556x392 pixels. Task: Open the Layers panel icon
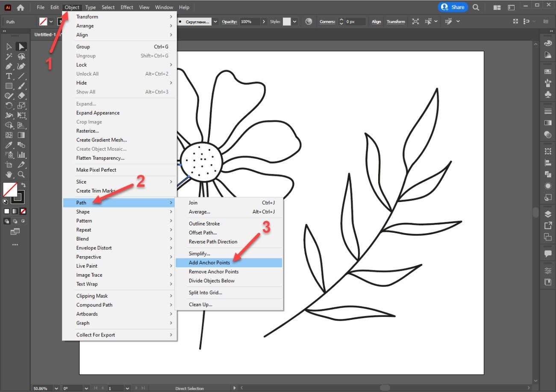[x=548, y=214]
